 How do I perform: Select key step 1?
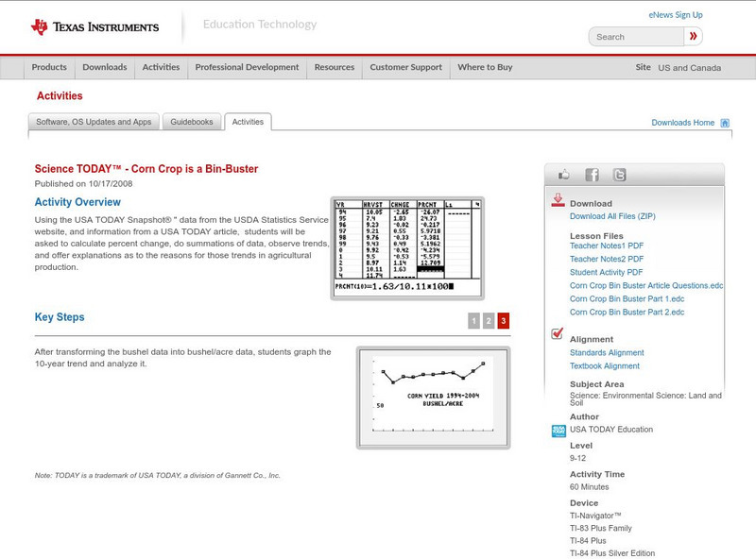coord(474,321)
